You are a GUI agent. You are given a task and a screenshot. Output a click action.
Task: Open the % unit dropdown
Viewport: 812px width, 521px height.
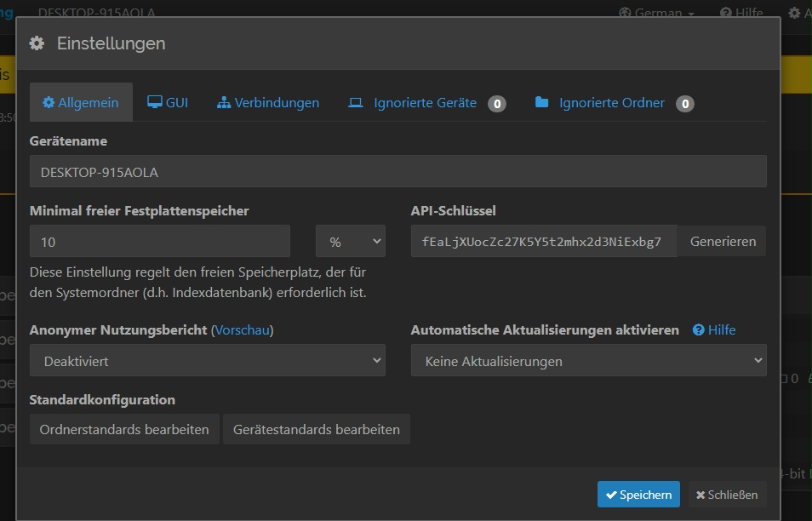[351, 241]
